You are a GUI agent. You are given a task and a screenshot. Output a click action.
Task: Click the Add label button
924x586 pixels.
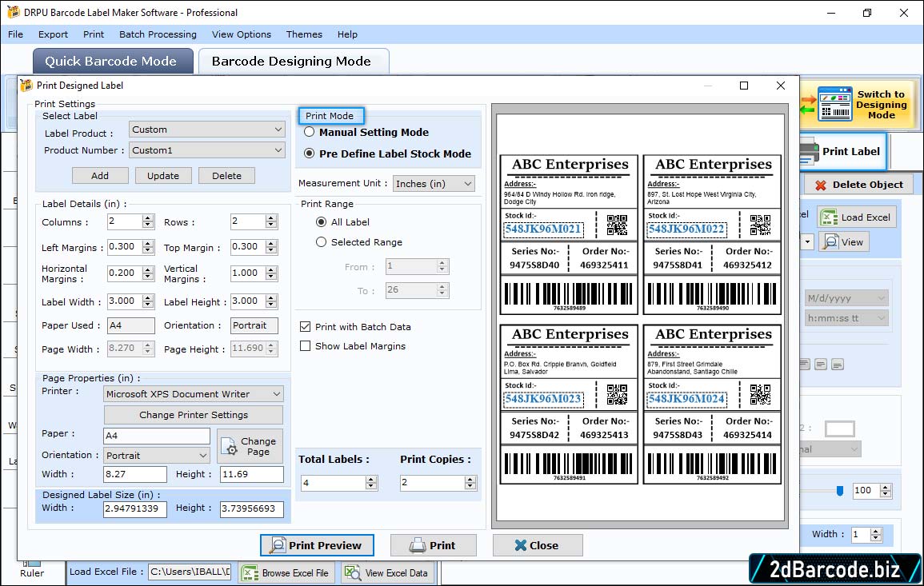100,176
